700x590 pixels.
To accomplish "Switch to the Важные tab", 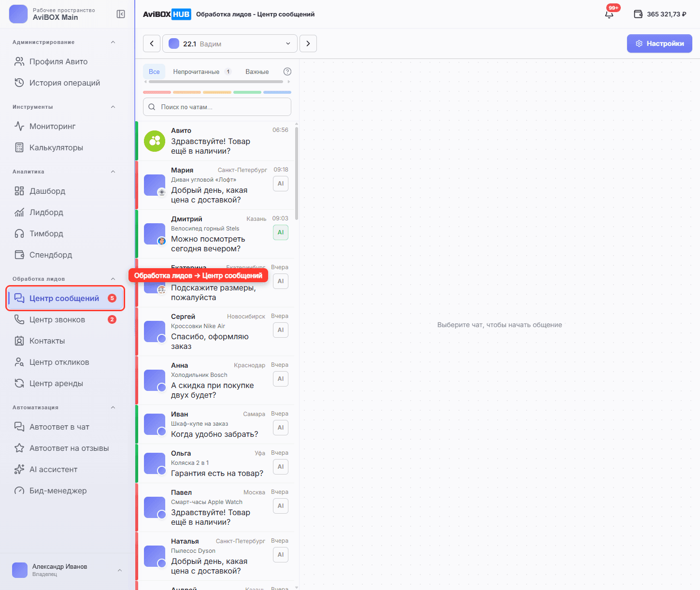I will click(257, 72).
